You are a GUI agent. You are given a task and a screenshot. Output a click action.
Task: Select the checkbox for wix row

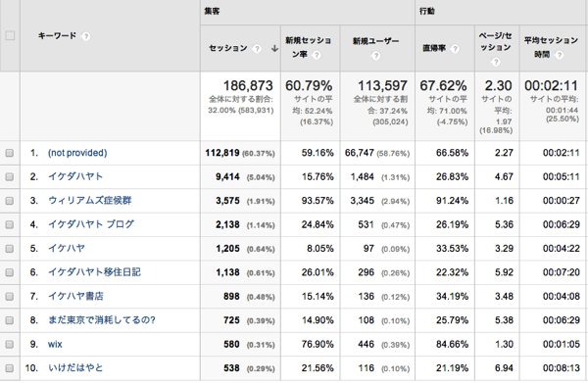(10, 344)
